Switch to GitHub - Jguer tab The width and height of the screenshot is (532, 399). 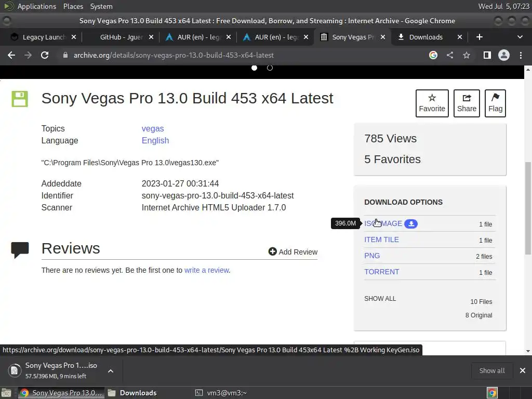(121, 37)
